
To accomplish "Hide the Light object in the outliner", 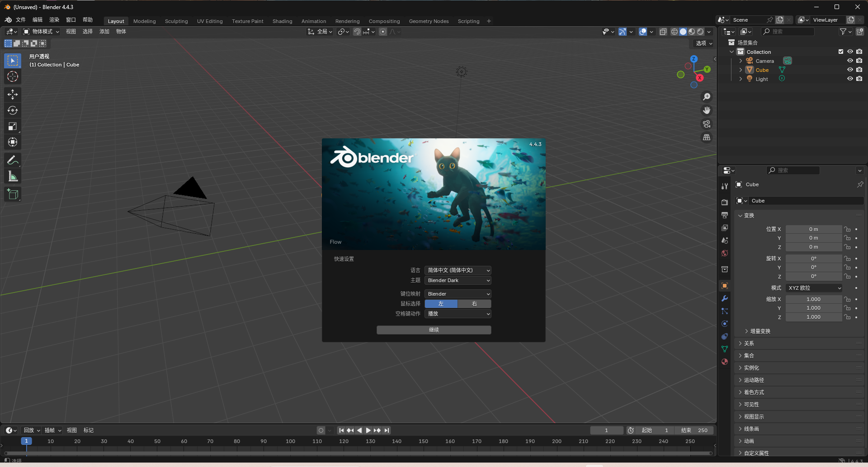I will [850, 79].
